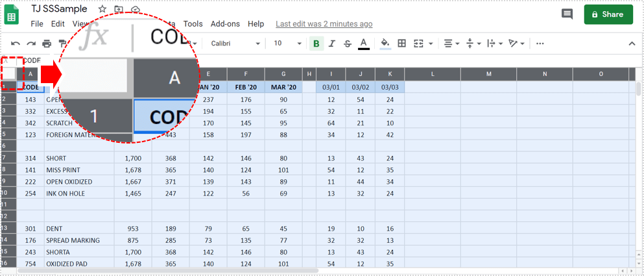Open the last edit history link
This screenshot has width=644, height=276.
(x=324, y=24)
